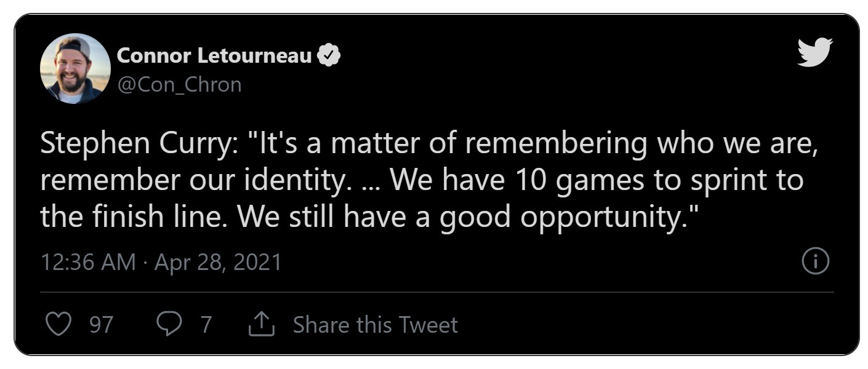Click the Apr 28, 2021 date
Screen dimensions: 868x369
[218, 263]
